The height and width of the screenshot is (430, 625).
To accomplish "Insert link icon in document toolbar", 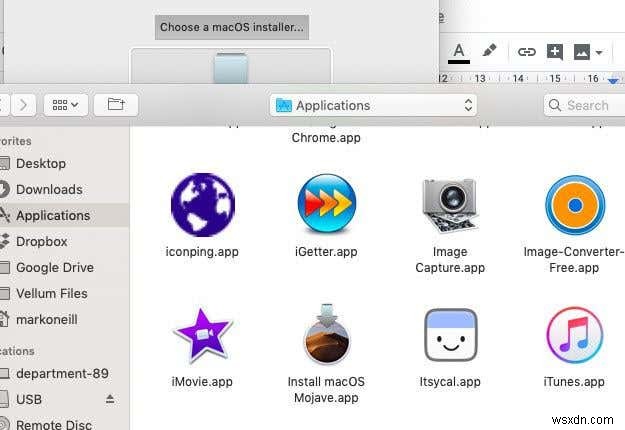I will click(x=526, y=52).
